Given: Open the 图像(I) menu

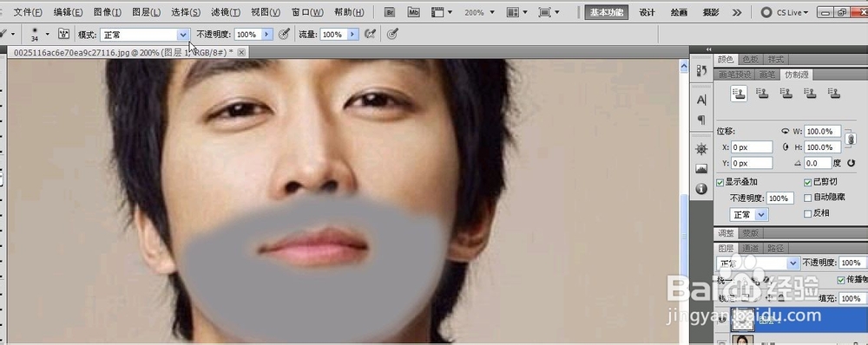Looking at the screenshot, I should coord(108,12).
